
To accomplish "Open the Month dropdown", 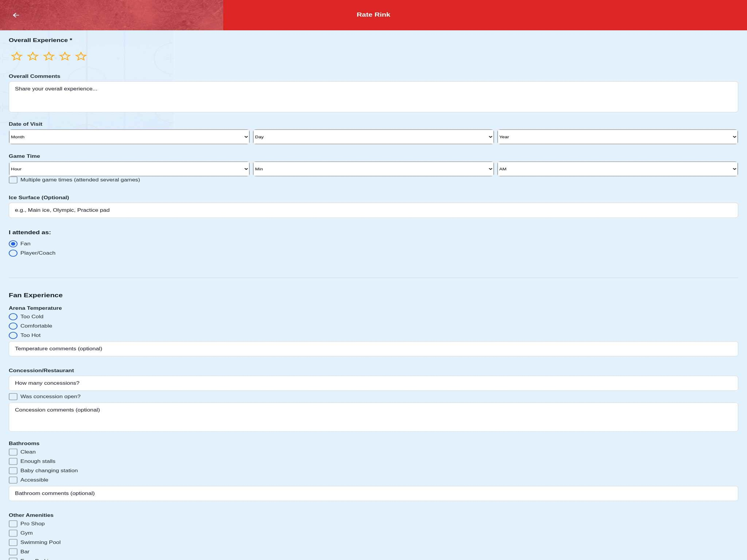I will click(x=129, y=137).
